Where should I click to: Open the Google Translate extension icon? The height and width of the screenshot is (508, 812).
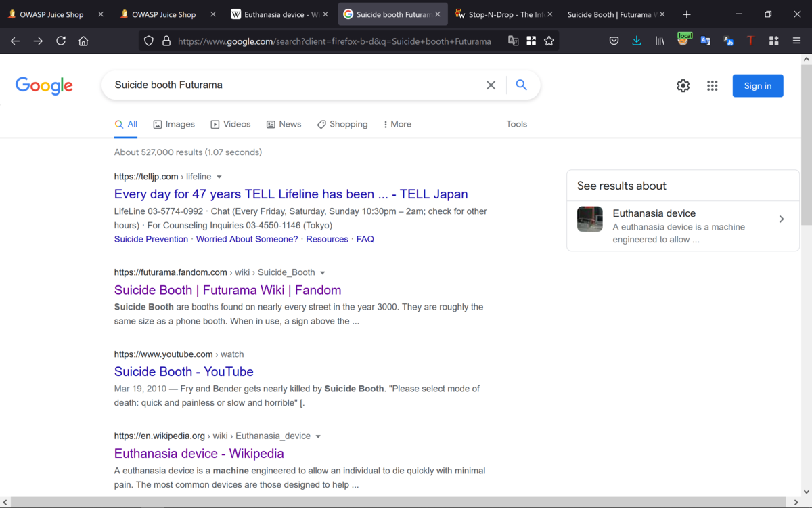[x=705, y=41]
